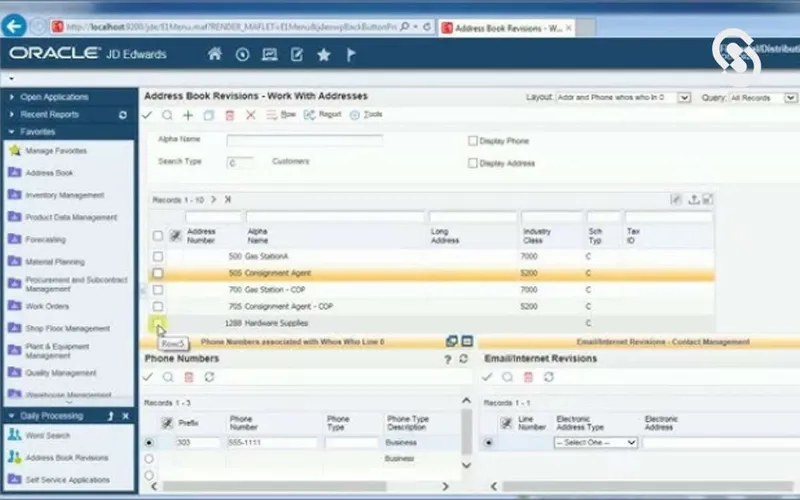This screenshot has height=500, width=800.
Task: Open the Favorites star in header
Action: click(323, 55)
